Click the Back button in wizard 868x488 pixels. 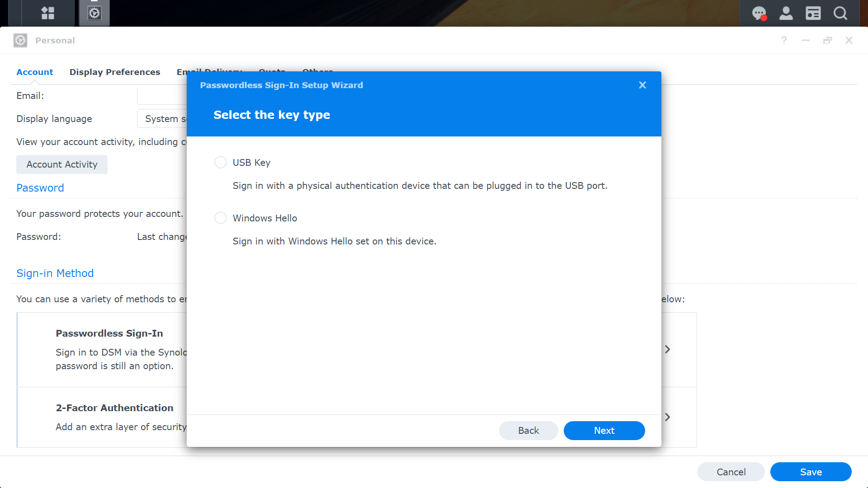point(528,431)
